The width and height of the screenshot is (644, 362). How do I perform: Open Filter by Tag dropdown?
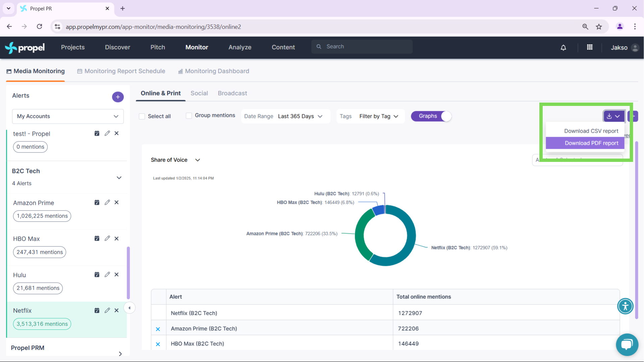pos(371,116)
